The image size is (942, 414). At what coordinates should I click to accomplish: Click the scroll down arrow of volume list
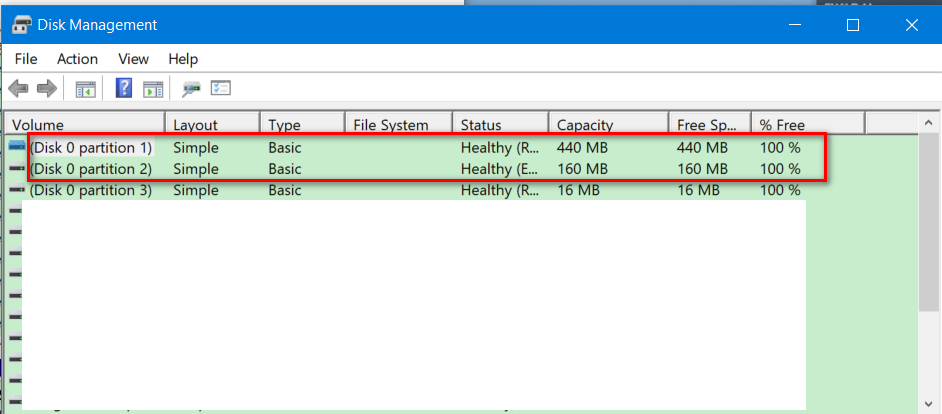929,403
